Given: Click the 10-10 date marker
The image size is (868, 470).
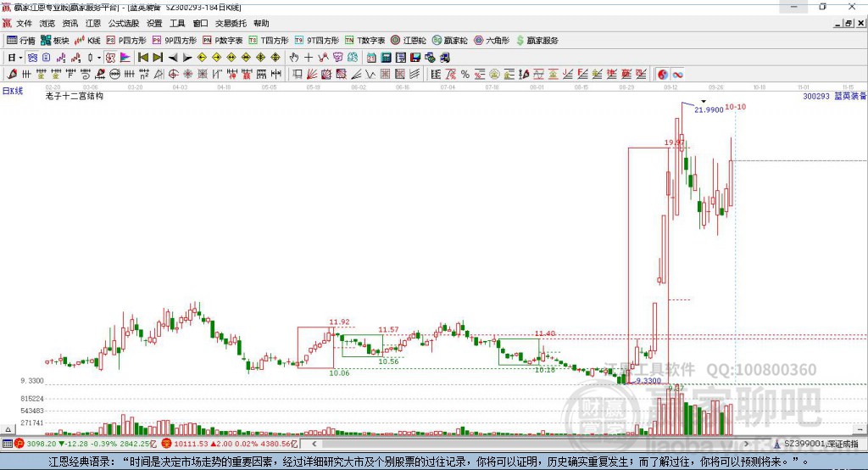Looking at the screenshot, I should 735,107.
